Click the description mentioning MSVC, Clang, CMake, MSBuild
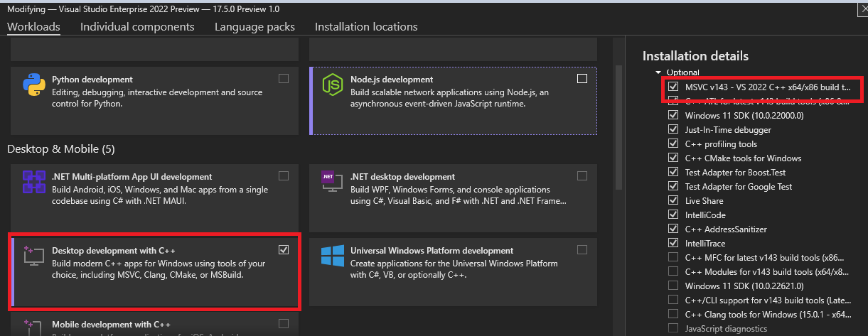 (159, 269)
